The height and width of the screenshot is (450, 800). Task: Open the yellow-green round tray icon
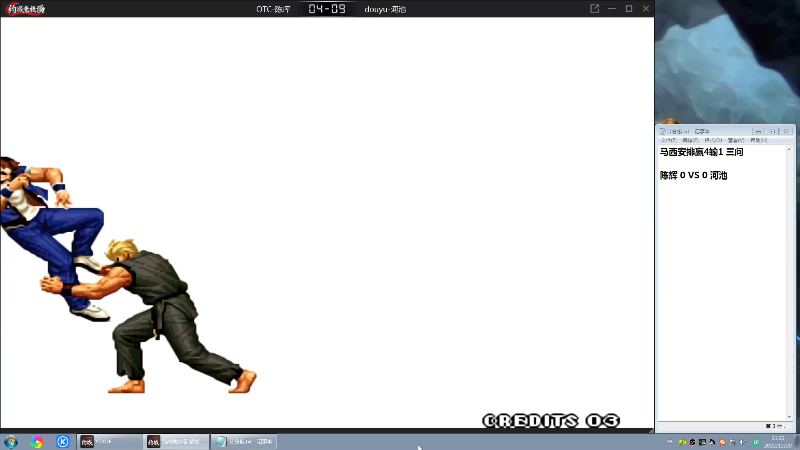click(x=683, y=442)
